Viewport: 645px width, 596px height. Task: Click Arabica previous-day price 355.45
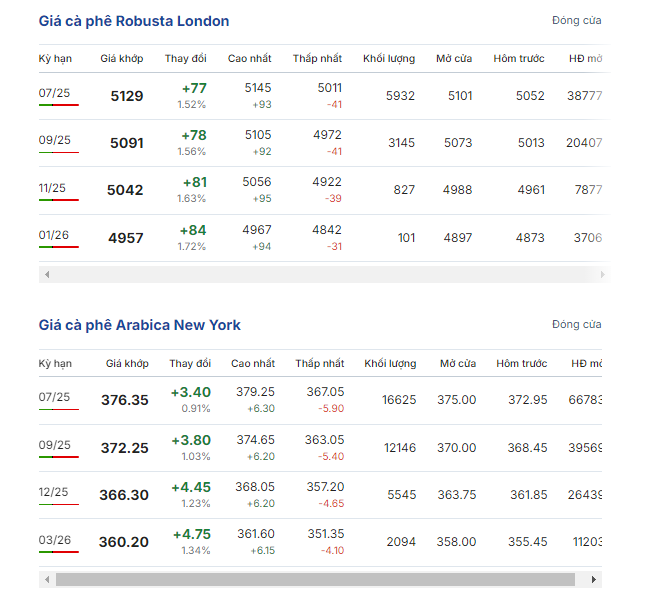pos(528,542)
